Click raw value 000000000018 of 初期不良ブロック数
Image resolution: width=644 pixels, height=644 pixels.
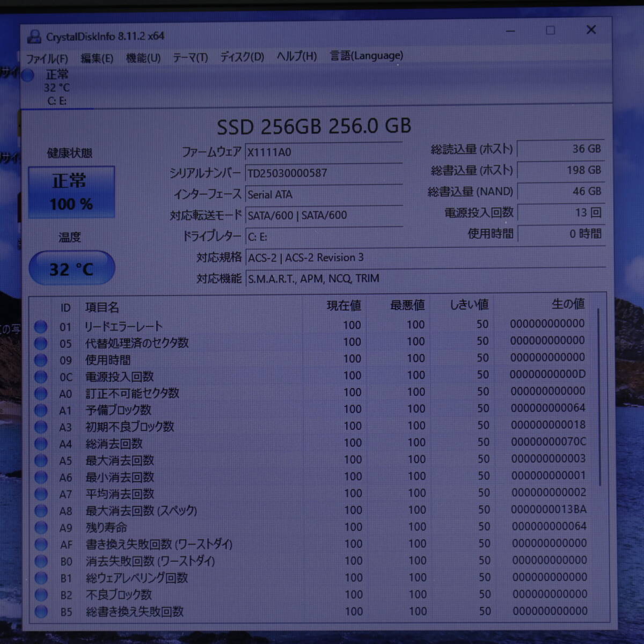click(548, 425)
